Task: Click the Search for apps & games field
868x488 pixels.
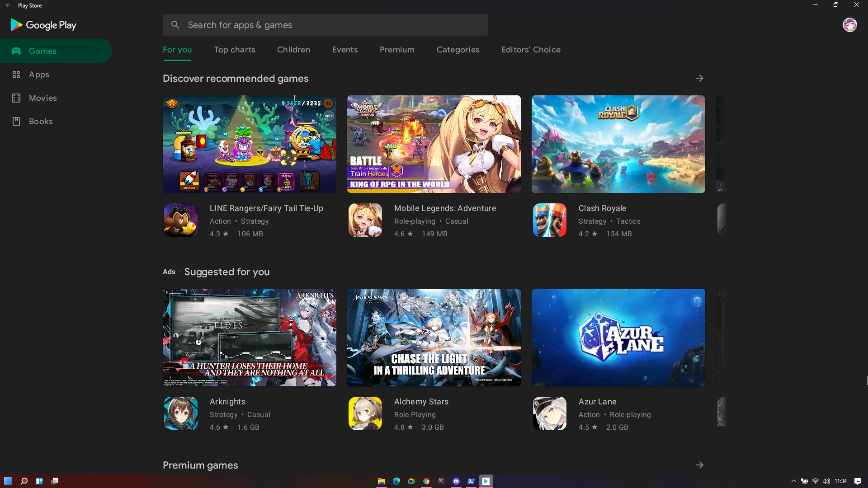Action: pos(325,25)
